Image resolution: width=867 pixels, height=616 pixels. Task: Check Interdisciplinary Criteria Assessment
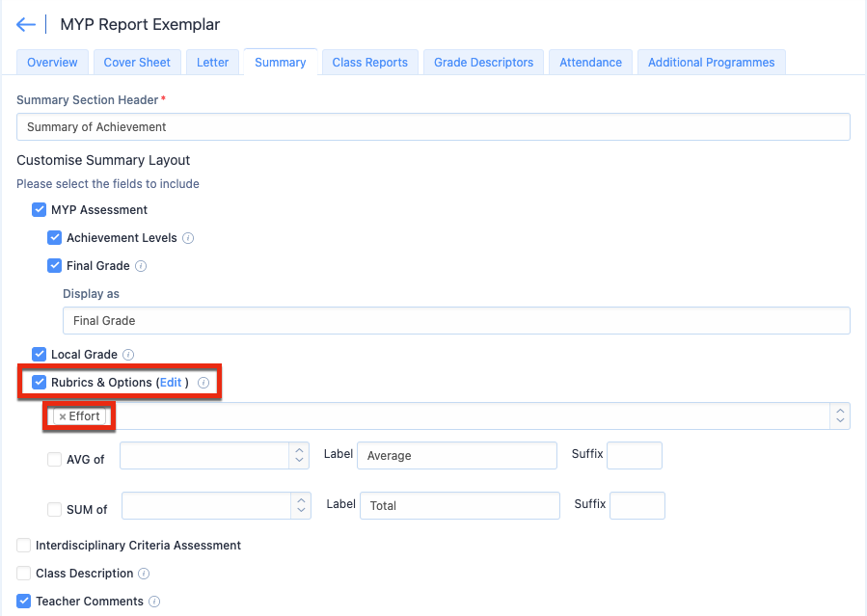click(23, 546)
